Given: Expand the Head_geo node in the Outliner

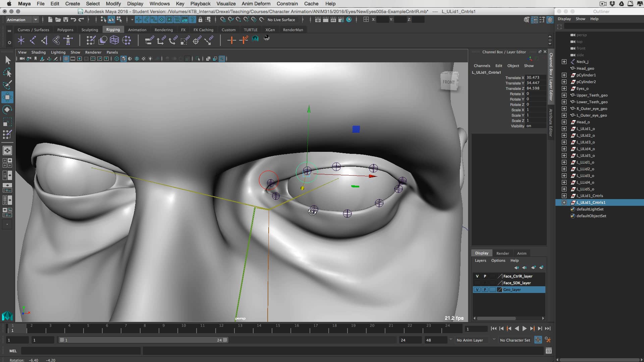Looking at the screenshot, I should (x=564, y=68).
